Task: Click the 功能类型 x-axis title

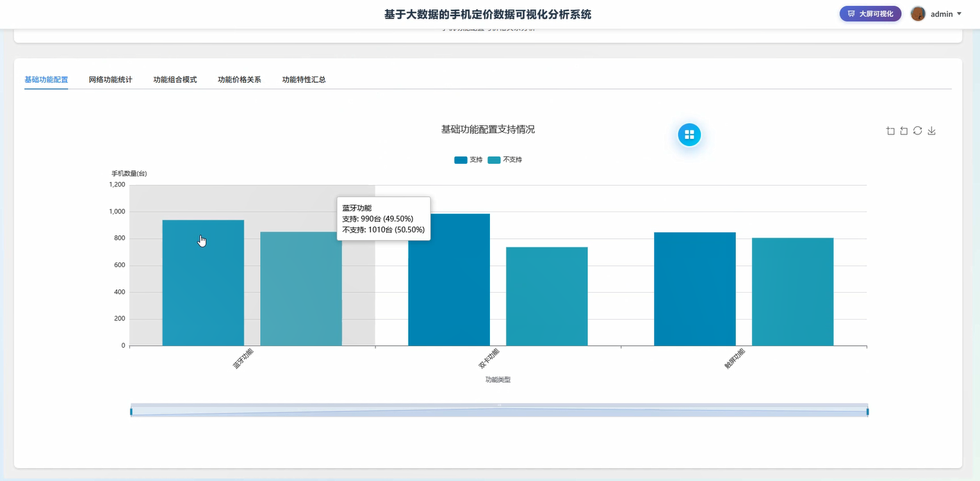Action: [x=498, y=380]
